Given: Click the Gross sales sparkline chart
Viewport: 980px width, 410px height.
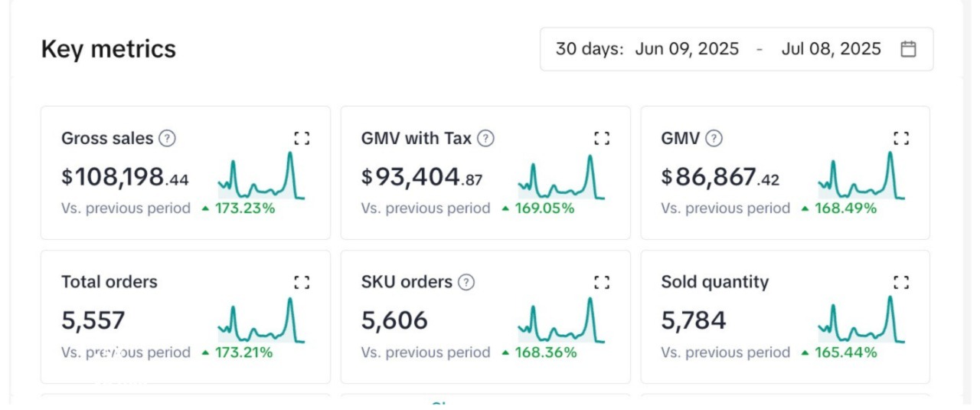Looking at the screenshot, I should 261,177.
